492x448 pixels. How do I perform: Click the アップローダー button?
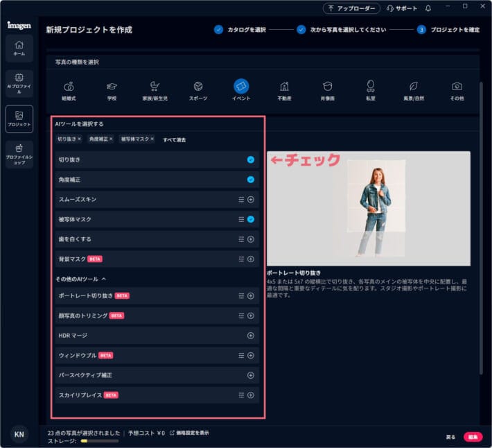[351, 8]
